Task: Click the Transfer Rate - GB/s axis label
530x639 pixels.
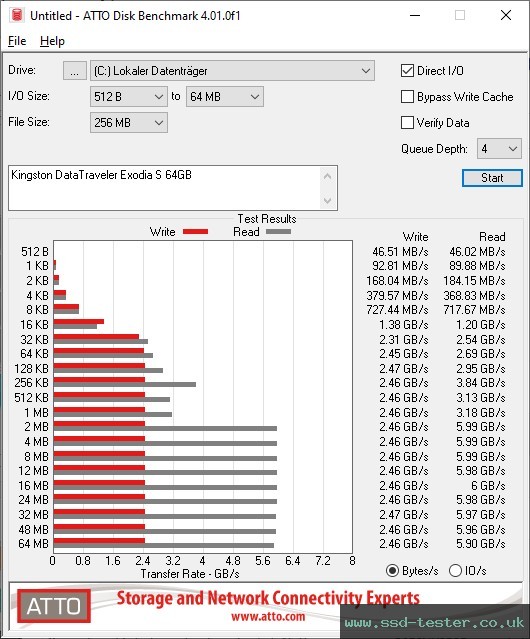Action: coord(190,574)
